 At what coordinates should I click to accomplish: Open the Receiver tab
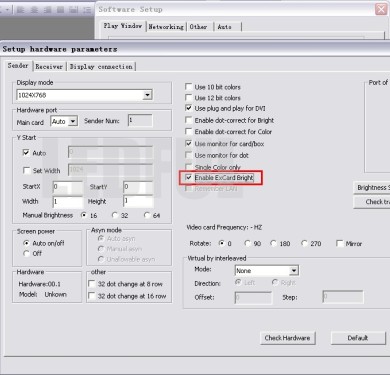[x=49, y=67]
